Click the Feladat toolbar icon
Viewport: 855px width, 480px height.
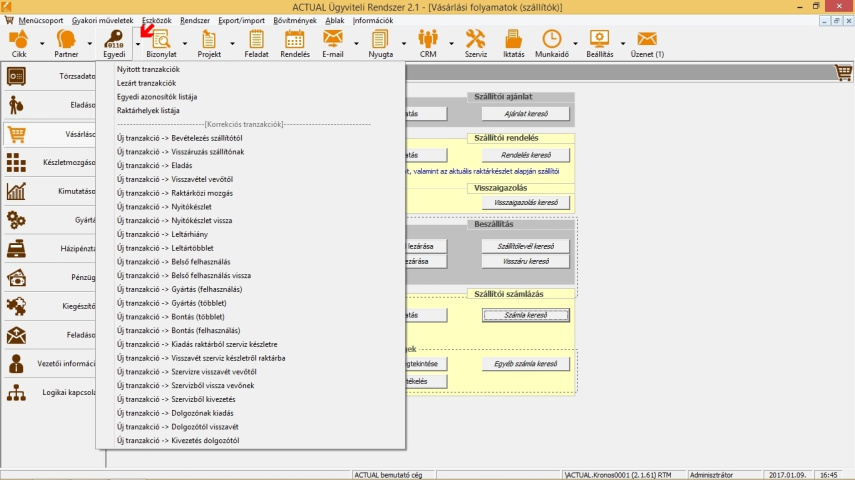click(256, 41)
